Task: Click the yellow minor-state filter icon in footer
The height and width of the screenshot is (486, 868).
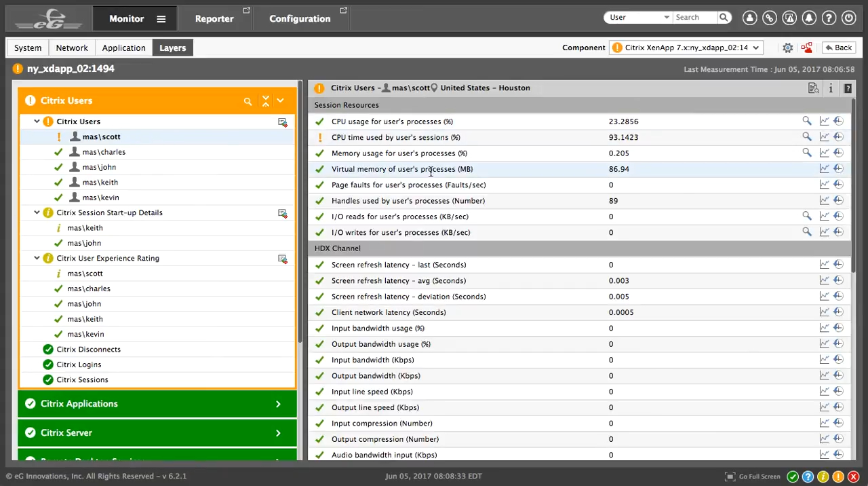Action: click(x=823, y=476)
